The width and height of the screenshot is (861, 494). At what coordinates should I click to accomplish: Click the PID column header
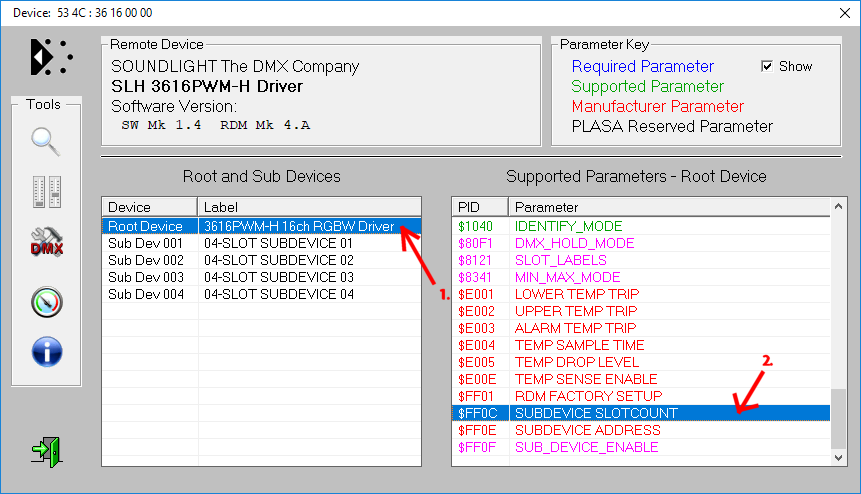(x=480, y=207)
